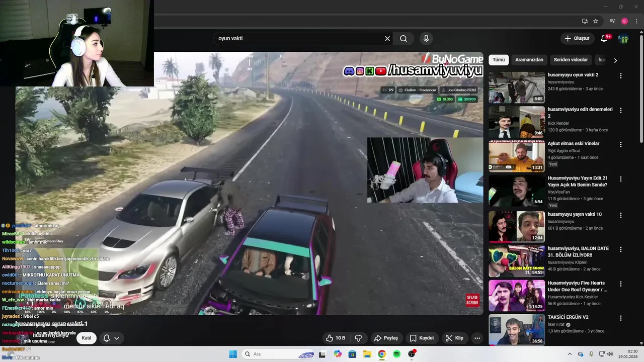Open options for Five Hearts Under One Roof video
This screenshot has width=644, height=362.
(x=620, y=284)
